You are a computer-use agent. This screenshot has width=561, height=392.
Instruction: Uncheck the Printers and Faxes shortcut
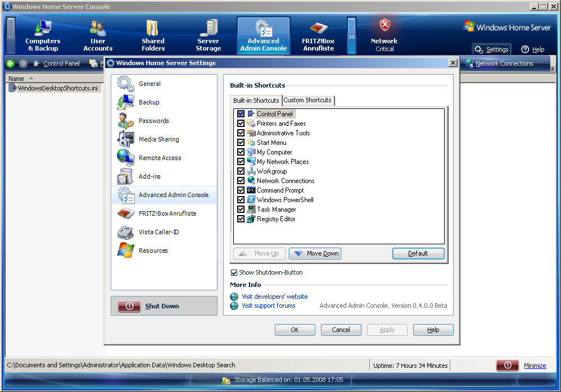(241, 124)
